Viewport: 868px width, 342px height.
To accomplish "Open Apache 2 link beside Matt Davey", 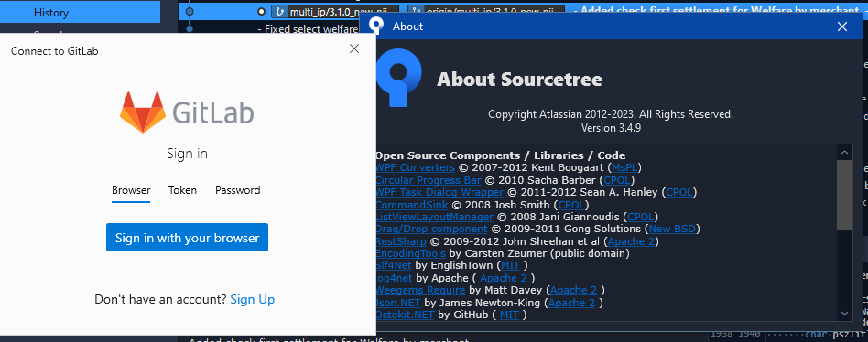I will 573,290.
